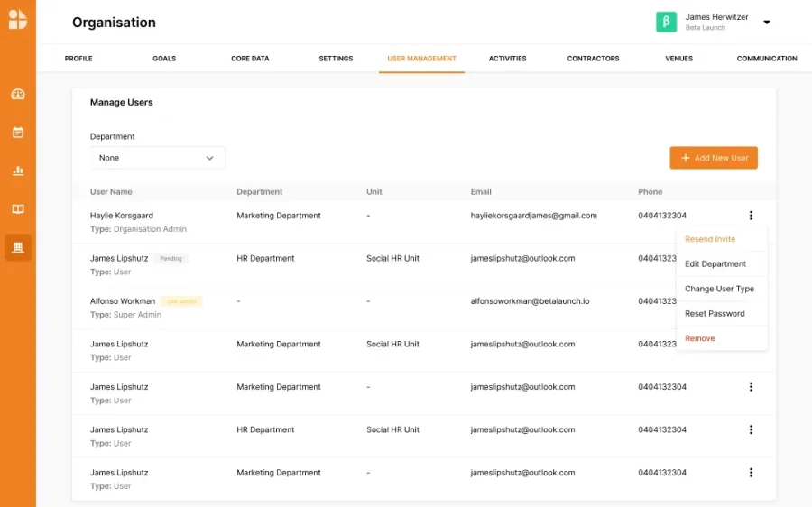Choose Remove from the context menu
This screenshot has height=507, width=812.
[x=699, y=338]
